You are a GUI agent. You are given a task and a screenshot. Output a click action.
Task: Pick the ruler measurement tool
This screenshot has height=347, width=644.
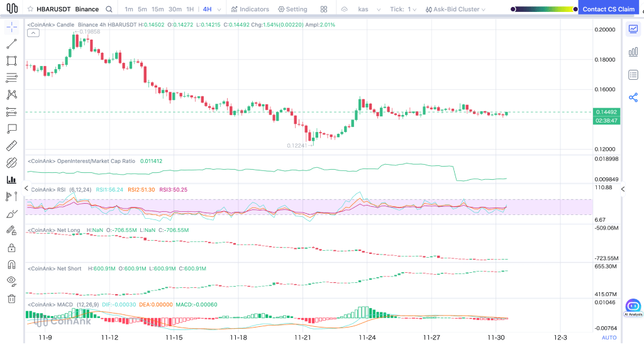(11, 146)
